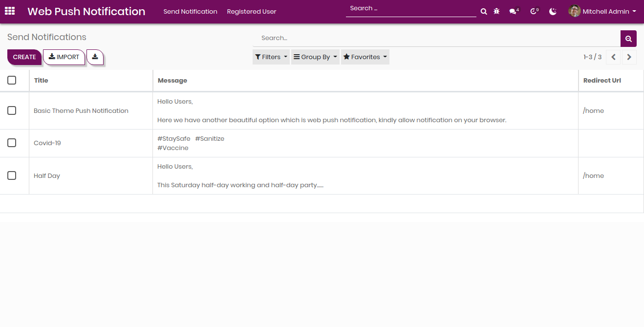Screen dimensions: 644x327
Task: Click the 1-3 / 3 pager counter
Action: [x=592, y=57]
